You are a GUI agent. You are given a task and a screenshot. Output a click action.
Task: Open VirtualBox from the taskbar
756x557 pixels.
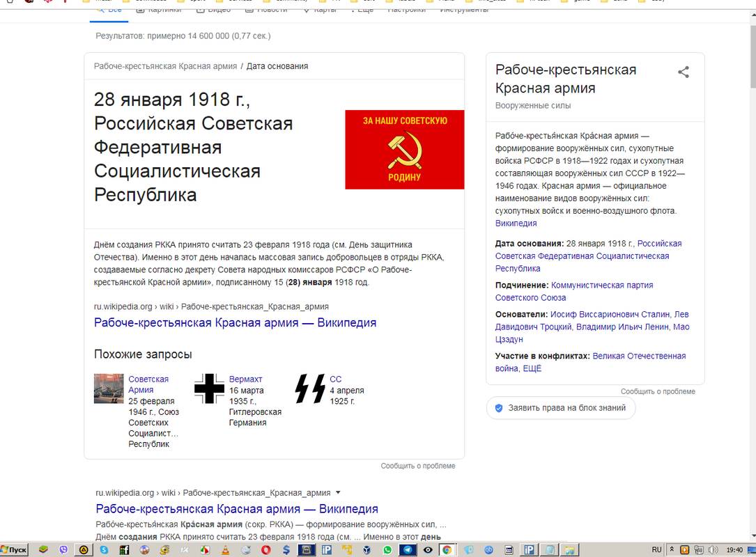pyautogui.click(x=367, y=550)
